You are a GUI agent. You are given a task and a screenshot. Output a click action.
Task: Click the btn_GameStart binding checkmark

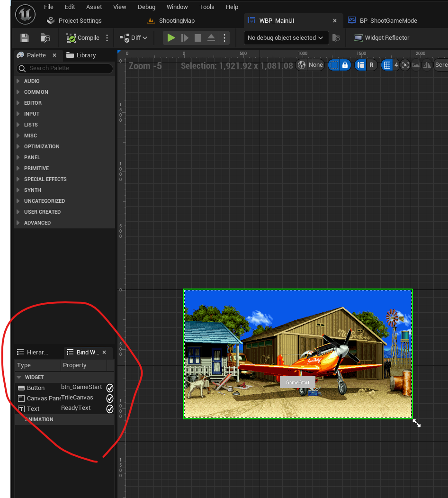point(110,388)
